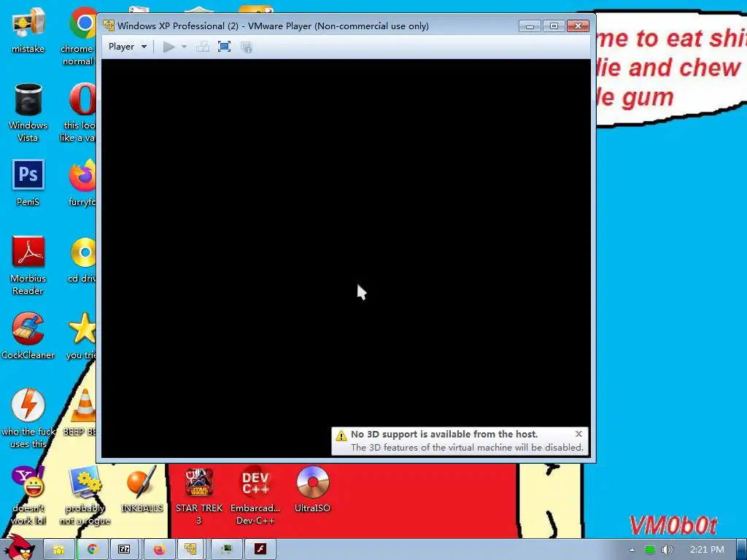Select the 'who the fuck uses this' icon
Viewport: 747px width, 560px height.
click(x=28, y=419)
